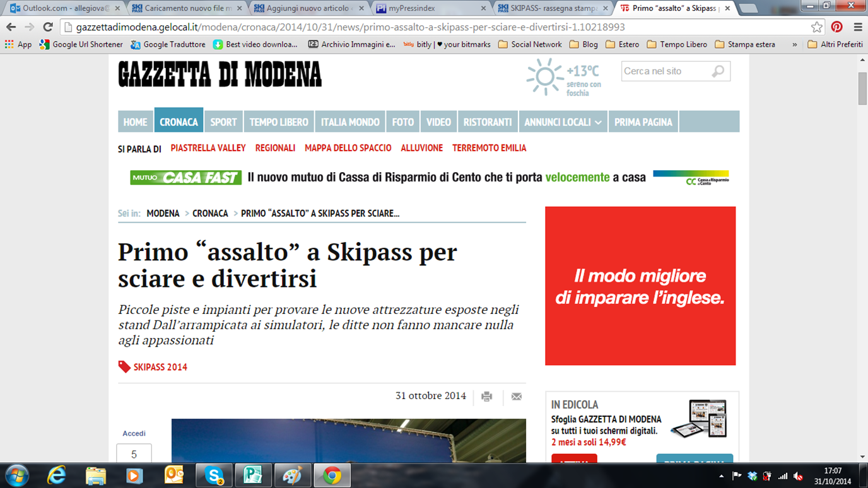This screenshot has height=488, width=868.
Task: Open the REGIONALI topic link
Action: point(275,148)
